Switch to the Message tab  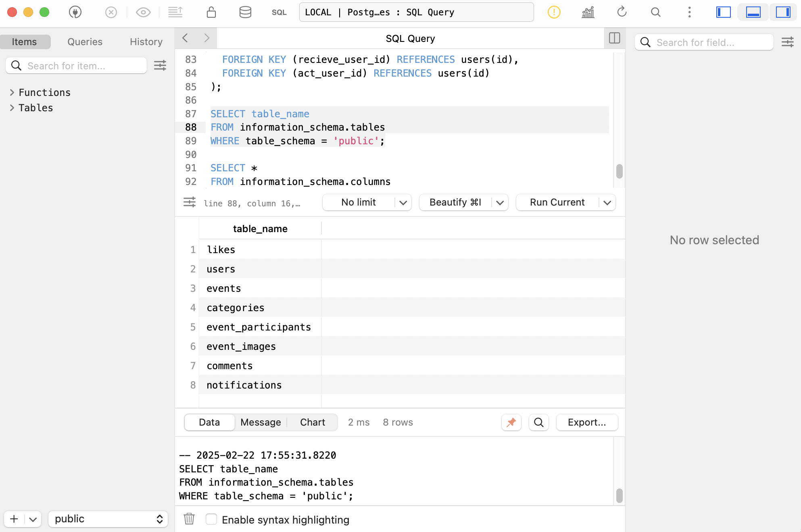261,422
